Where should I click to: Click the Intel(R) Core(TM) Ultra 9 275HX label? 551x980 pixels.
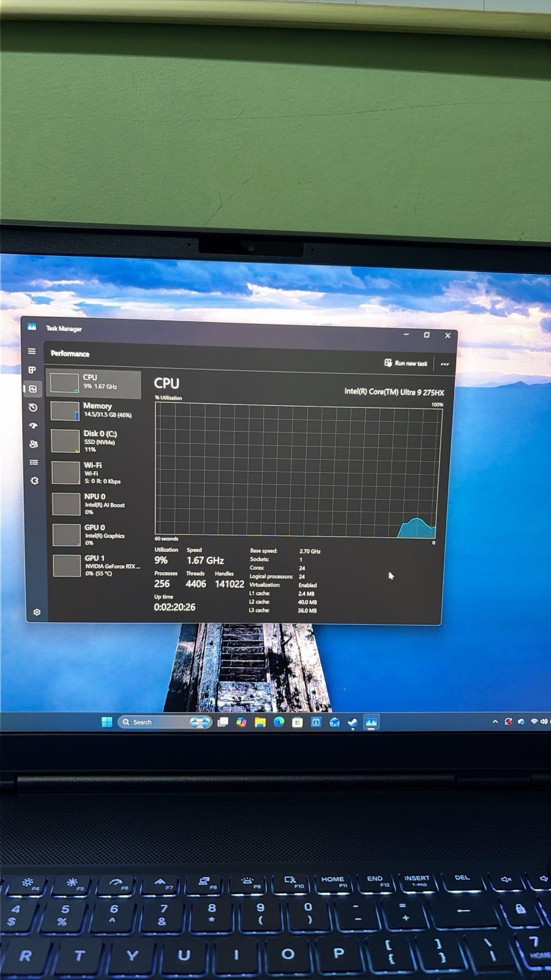point(394,392)
